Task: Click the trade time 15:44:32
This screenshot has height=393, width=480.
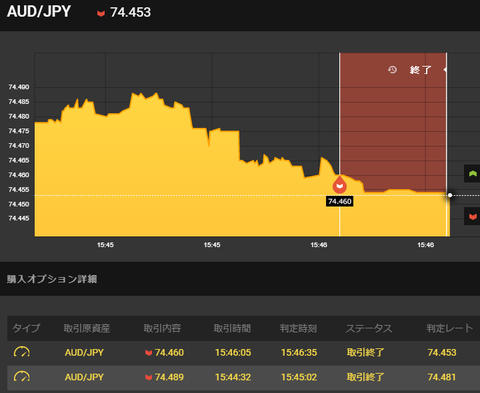Action: 233,377
